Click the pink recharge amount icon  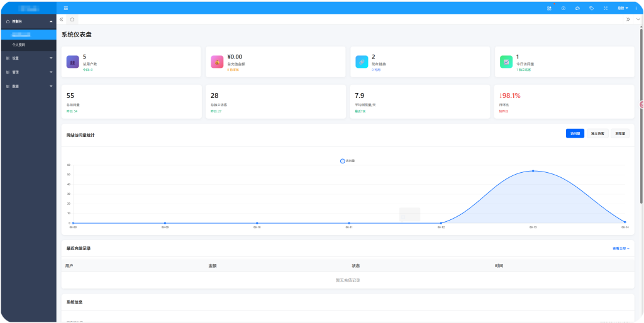[217, 62]
